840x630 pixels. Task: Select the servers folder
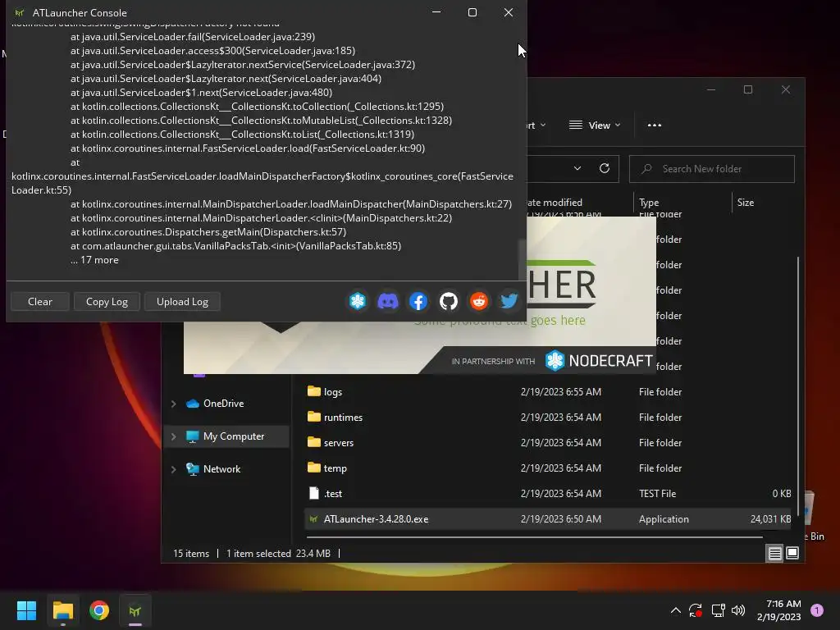click(x=547, y=442)
